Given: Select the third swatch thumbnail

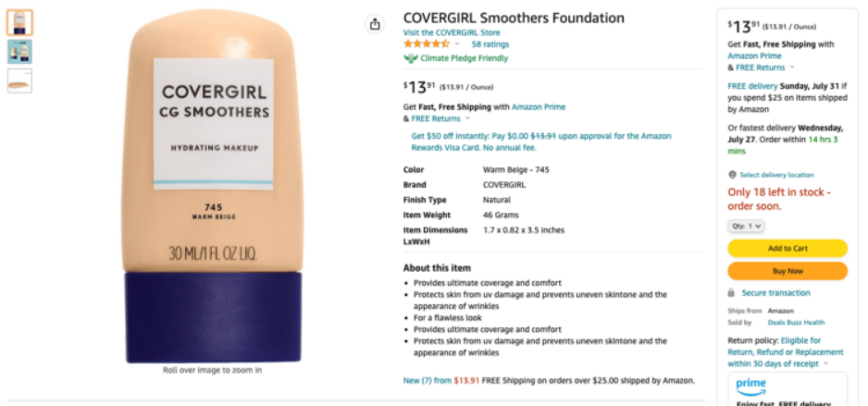Looking at the screenshot, I should (19, 80).
